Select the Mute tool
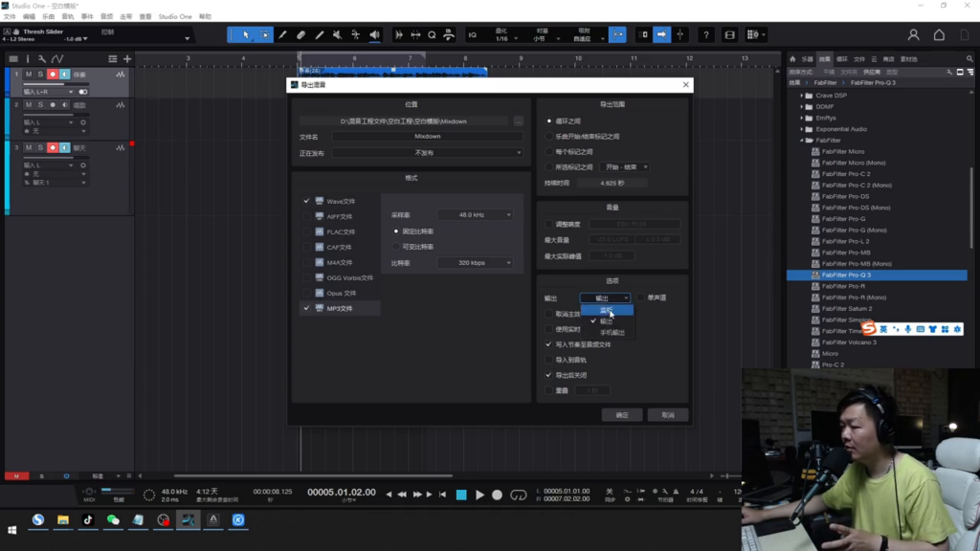980x551 pixels. (338, 35)
